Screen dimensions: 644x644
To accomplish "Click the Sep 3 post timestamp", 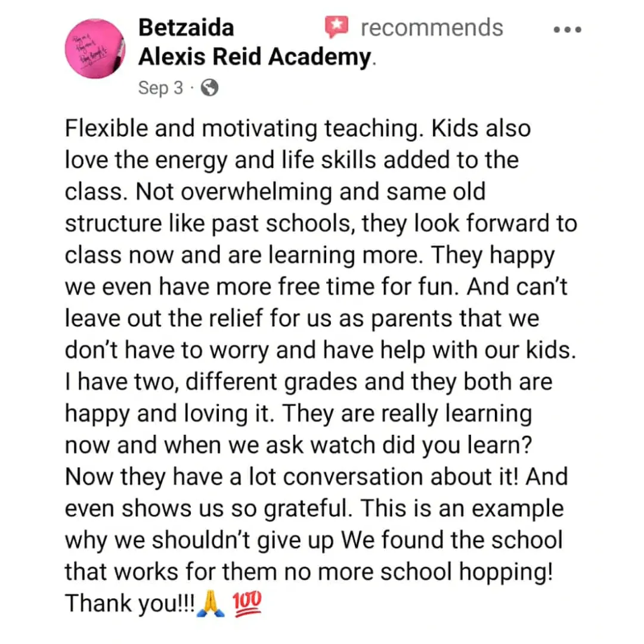I will (160, 88).
